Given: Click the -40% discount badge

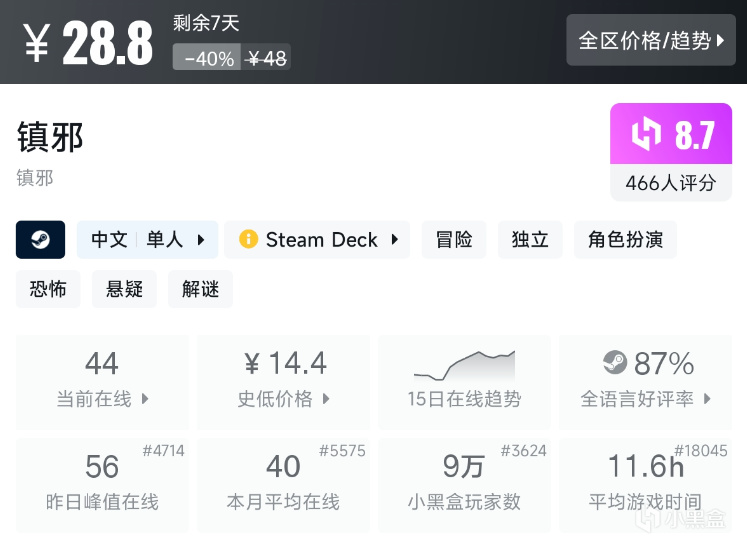Looking at the screenshot, I should click(x=208, y=58).
